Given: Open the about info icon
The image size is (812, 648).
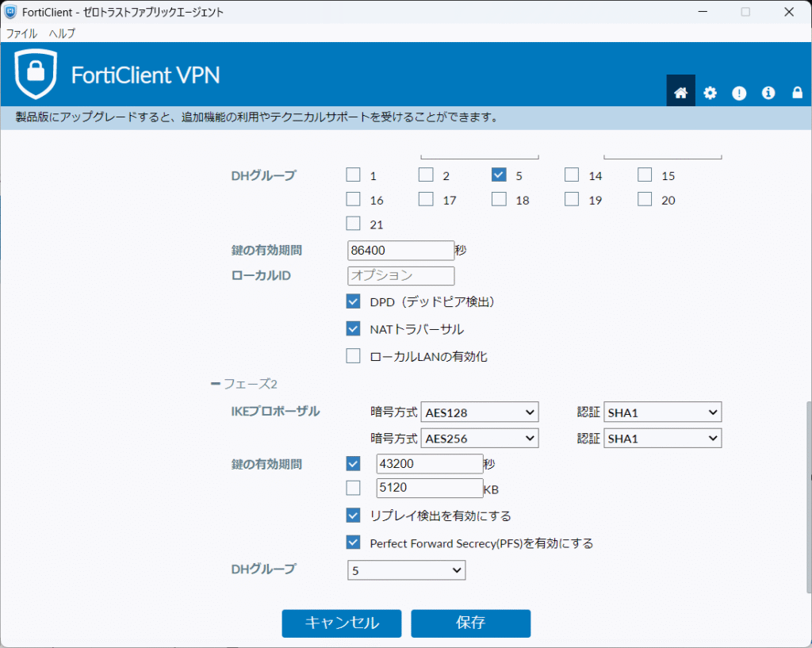Looking at the screenshot, I should pos(768,93).
